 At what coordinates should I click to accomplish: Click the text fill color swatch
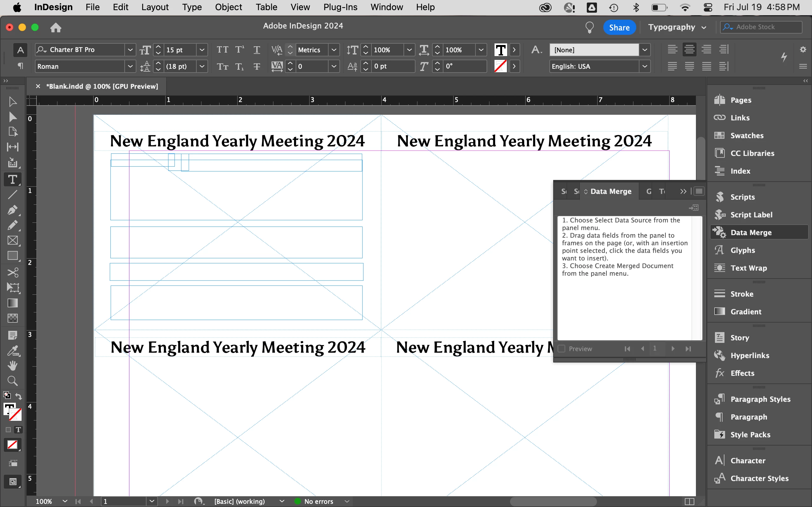pos(500,50)
